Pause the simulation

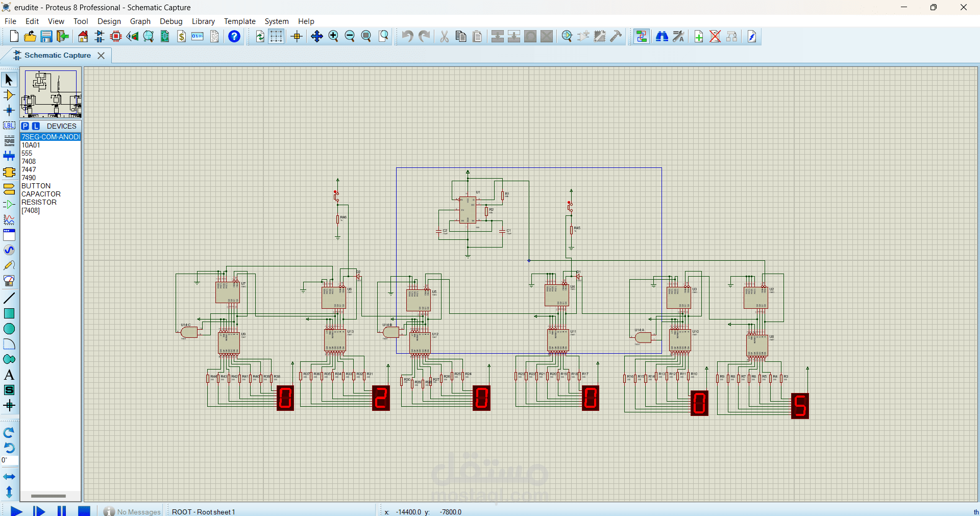click(62, 511)
